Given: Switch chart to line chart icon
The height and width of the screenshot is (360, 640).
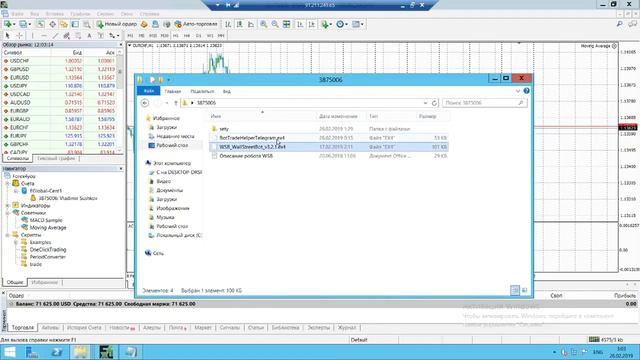Looking at the screenshot, I should [251, 24].
